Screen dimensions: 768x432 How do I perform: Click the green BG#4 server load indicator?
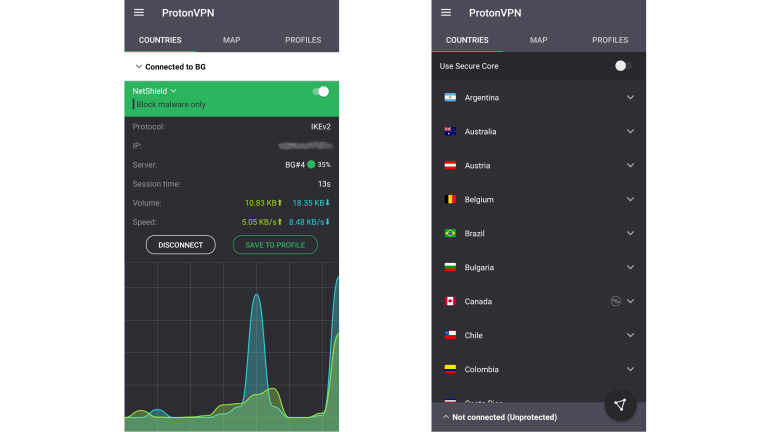311,165
